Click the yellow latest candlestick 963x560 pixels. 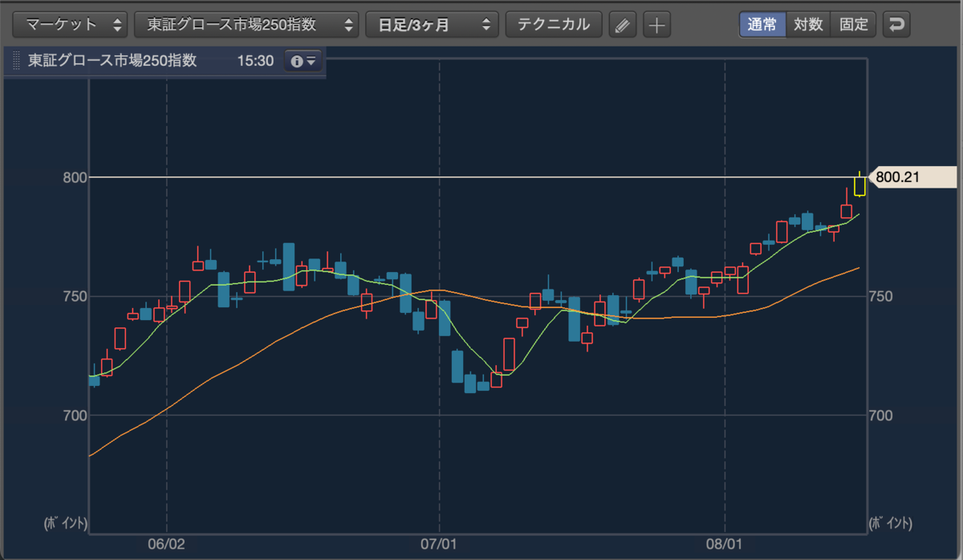coord(859,185)
